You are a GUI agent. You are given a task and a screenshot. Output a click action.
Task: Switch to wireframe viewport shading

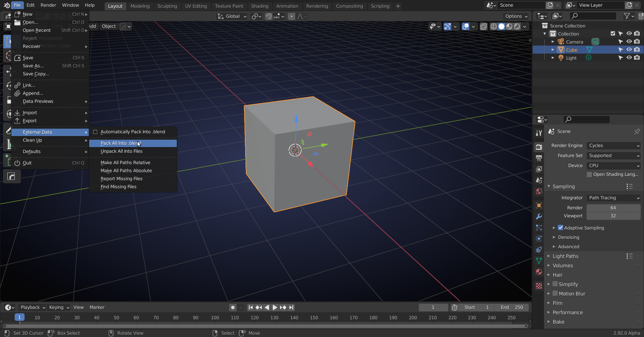(494, 26)
